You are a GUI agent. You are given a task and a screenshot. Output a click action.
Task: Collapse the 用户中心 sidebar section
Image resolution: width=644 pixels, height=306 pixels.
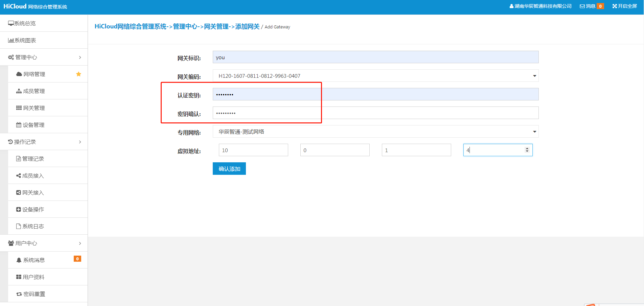[80, 243]
